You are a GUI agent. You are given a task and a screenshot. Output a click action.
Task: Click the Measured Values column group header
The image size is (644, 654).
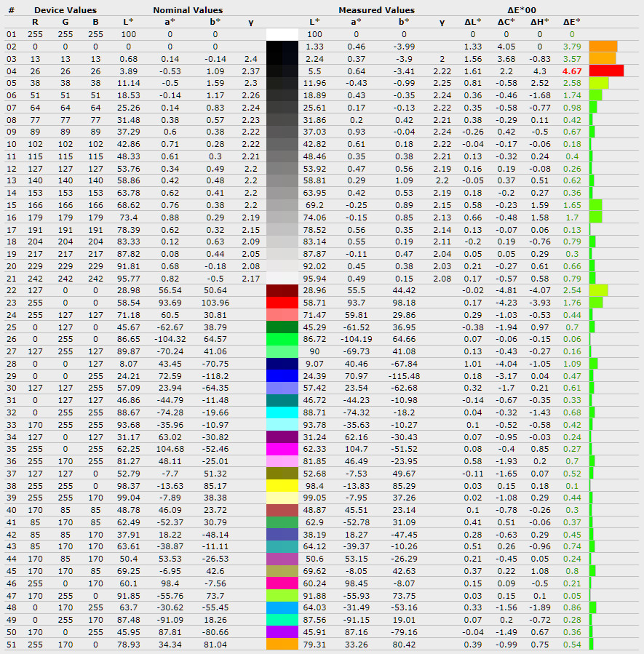tap(376, 10)
